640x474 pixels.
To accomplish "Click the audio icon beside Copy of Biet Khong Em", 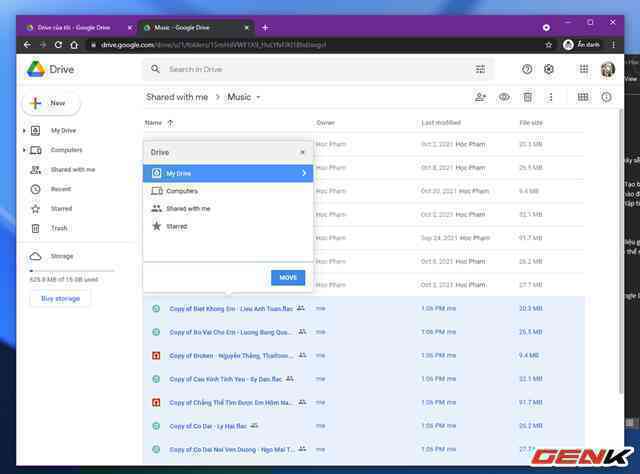I will pyautogui.click(x=156, y=309).
